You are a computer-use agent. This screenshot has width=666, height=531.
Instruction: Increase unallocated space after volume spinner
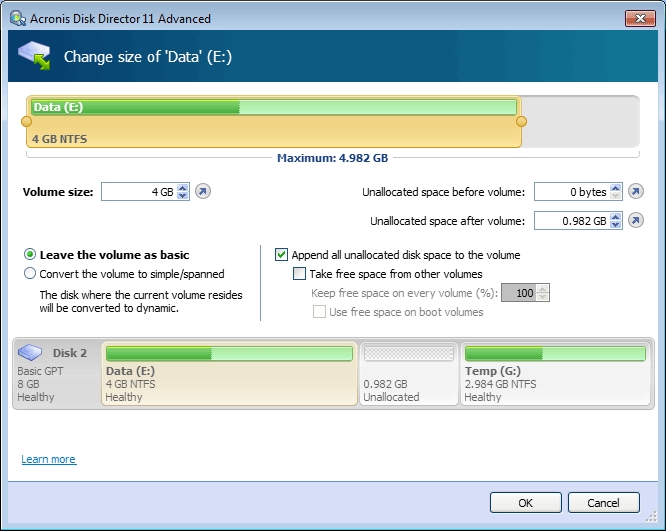click(x=615, y=217)
